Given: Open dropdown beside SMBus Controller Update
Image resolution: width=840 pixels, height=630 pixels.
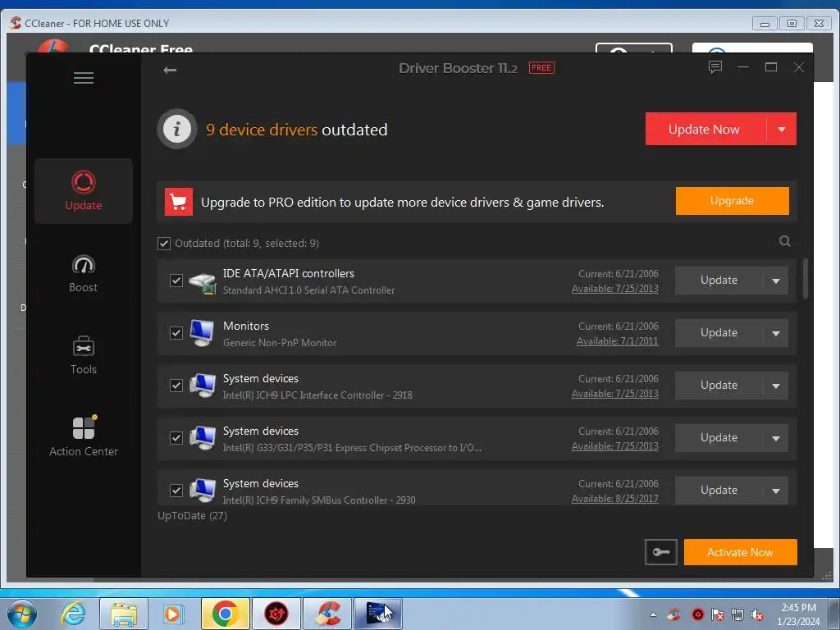Looking at the screenshot, I should click(776, 491).
